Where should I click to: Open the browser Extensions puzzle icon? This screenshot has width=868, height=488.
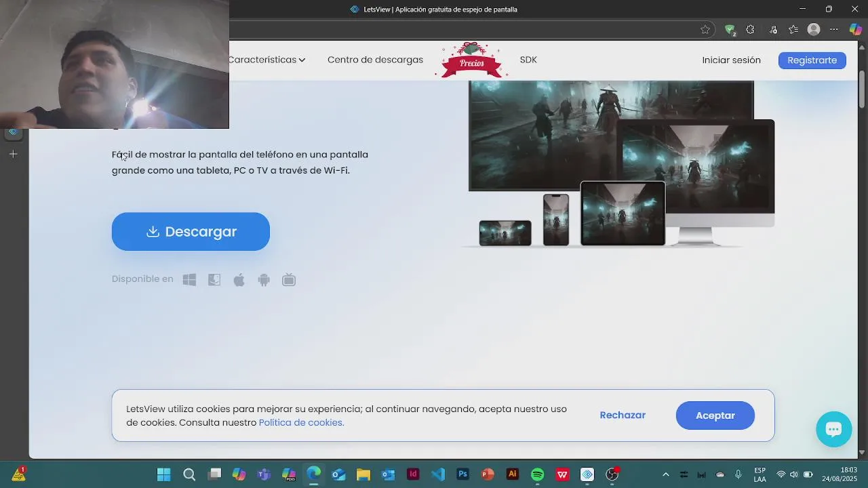[750, 30]
